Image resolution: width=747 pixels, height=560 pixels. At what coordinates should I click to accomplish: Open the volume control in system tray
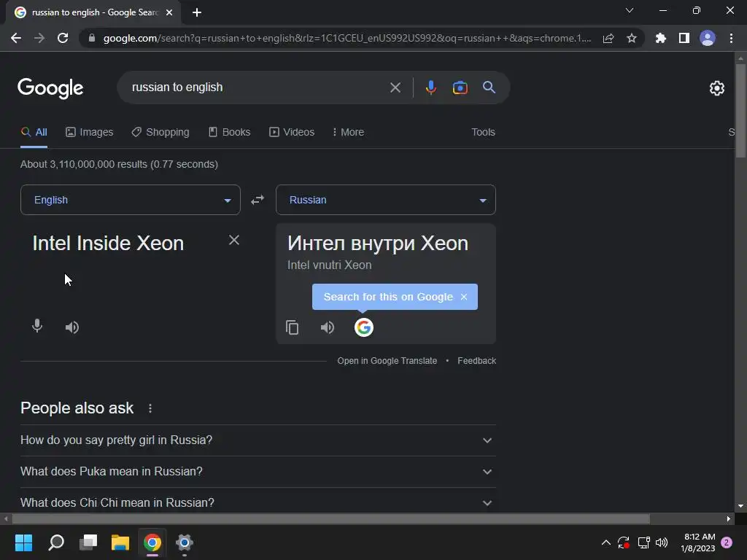coord(662,542)
